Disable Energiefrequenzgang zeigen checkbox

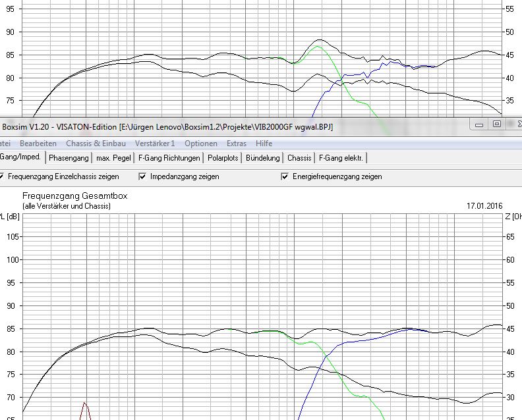(285, 176)
